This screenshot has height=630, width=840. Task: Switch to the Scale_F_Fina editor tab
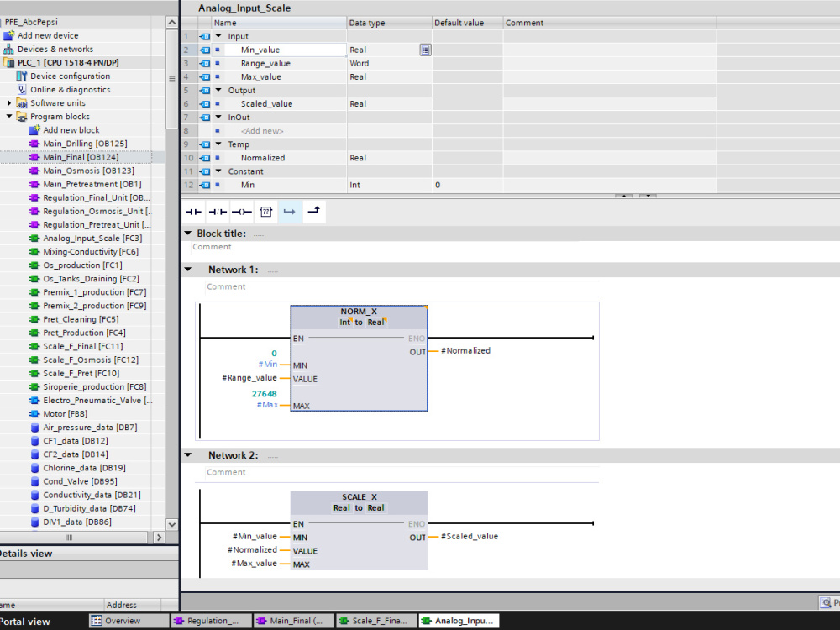pos(375,620)
